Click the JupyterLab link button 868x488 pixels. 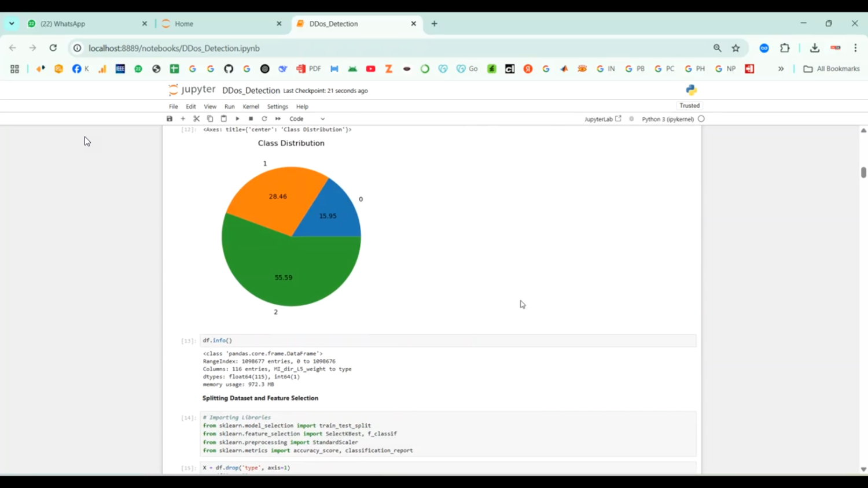coord(602,119)
